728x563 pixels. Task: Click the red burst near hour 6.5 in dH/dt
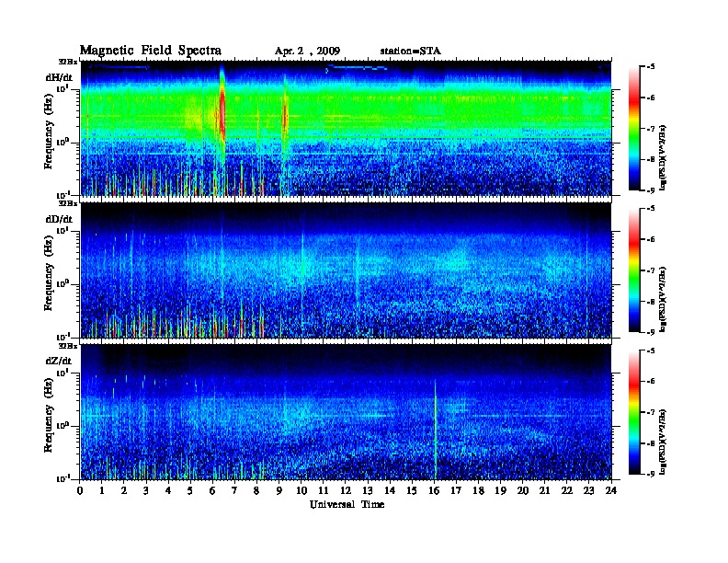click(x=222, y=114)
